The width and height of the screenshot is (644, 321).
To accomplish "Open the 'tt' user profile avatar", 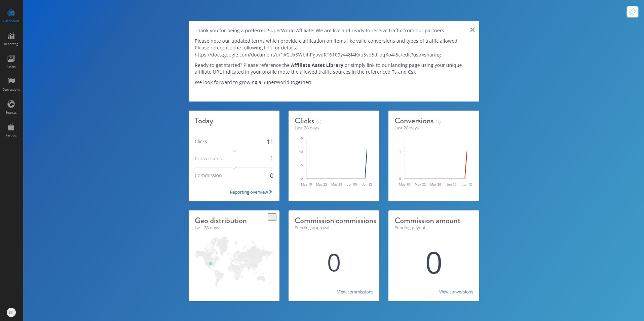I will pyautogui.click(x=11, y=313).
